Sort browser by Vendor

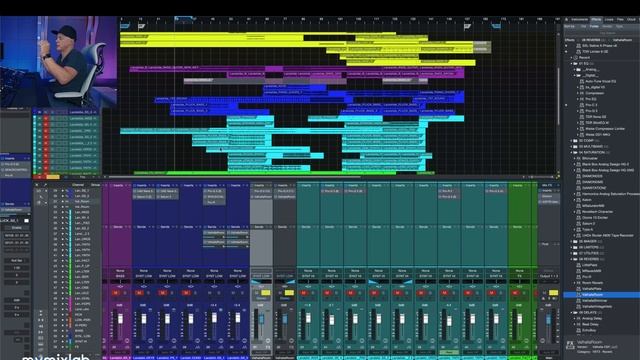[x=607, y=27]
